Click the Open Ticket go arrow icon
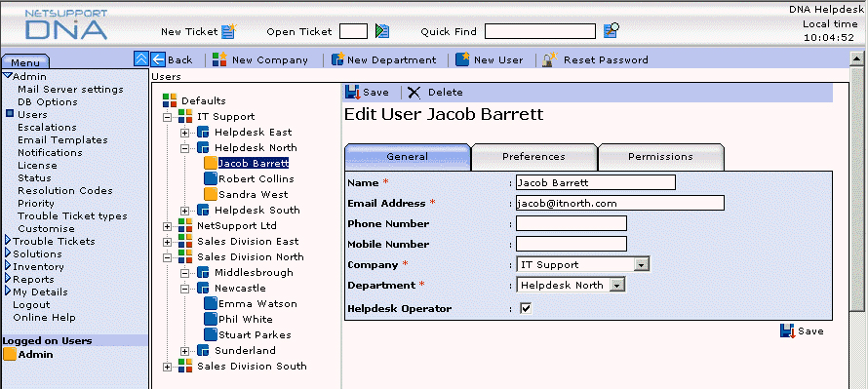This screenshot has width=868, height=389. coord(382,31)
